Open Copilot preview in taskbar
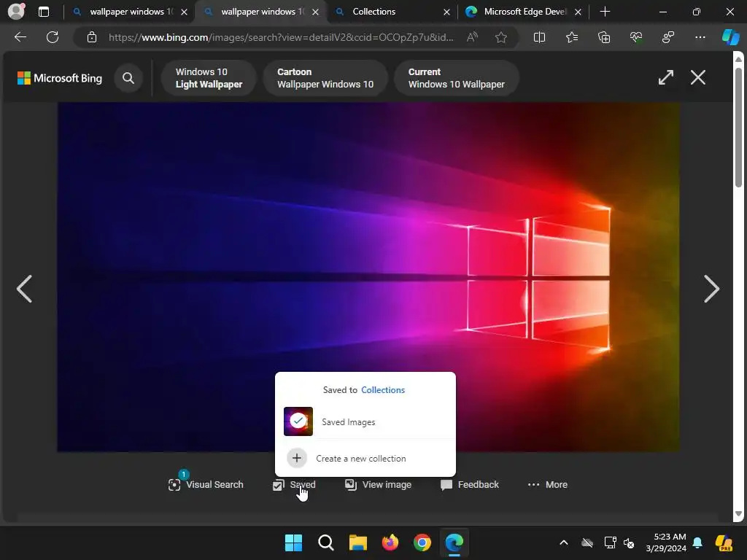Screen dimensions: 747x560 click(724, 542)
